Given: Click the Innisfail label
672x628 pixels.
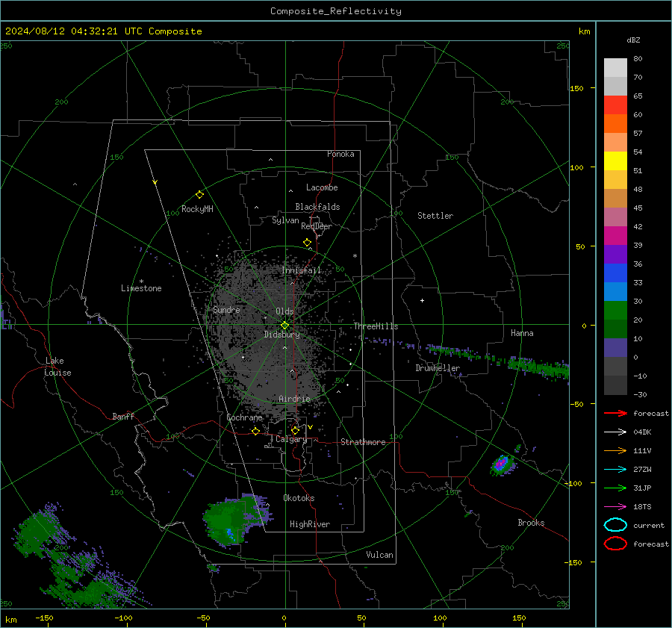Looking at the screenshot, I should click(x=302, y=270).
